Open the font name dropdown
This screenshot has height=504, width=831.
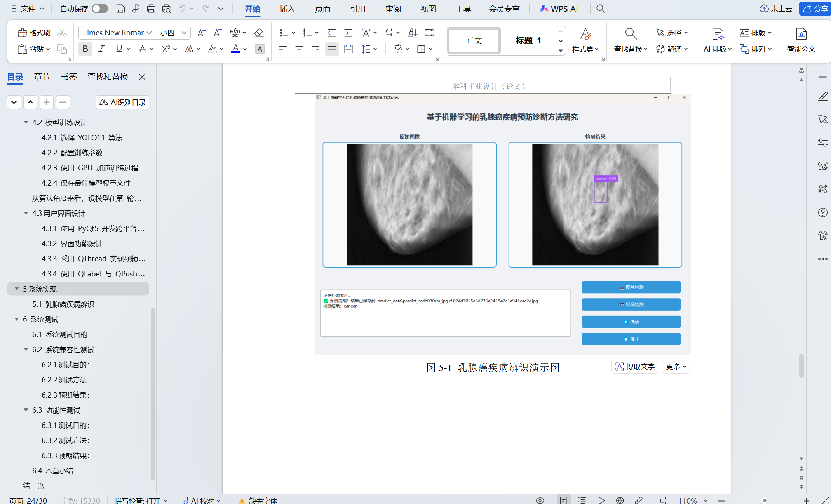pyautogui.click(x=149, y=33)
